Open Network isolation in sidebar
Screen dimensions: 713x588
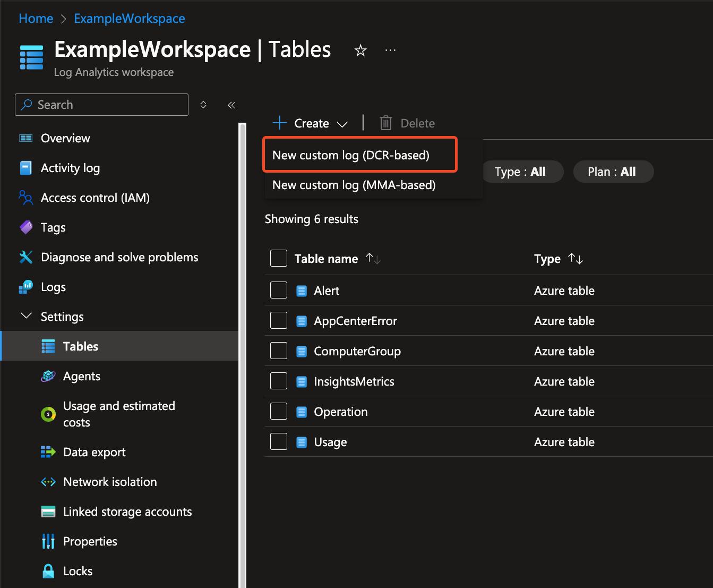coord(110,482)
